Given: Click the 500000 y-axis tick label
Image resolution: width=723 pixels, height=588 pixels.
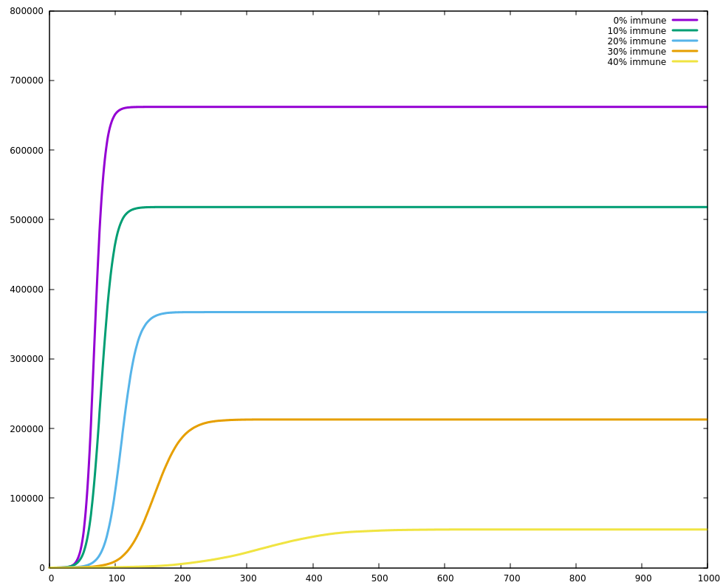Looking at the screenshot, I should point(27,220).
